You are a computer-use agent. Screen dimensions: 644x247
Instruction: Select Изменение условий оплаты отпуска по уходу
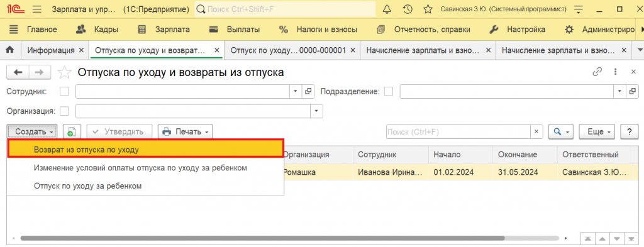pos(145,168)
